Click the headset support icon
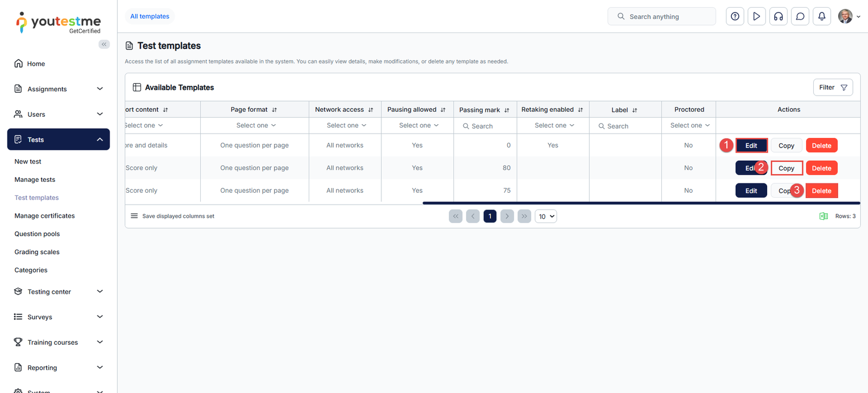Viewport: 868px width, 393px height. 778,16
